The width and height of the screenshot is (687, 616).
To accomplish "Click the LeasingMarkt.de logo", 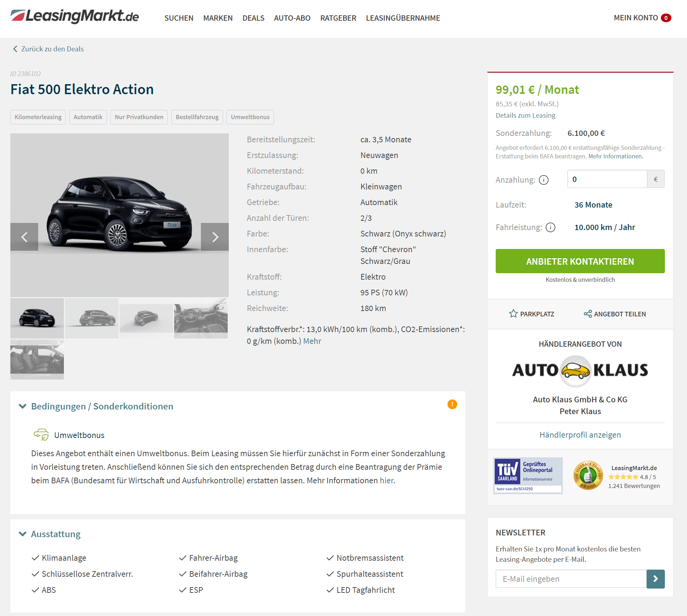I will coord(75,16).
